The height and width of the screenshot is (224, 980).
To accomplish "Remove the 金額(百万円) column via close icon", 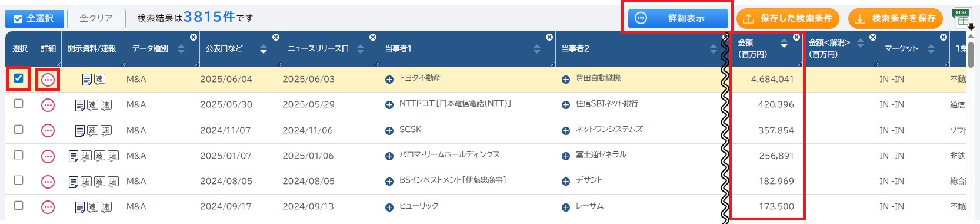I will pos(796,37).
